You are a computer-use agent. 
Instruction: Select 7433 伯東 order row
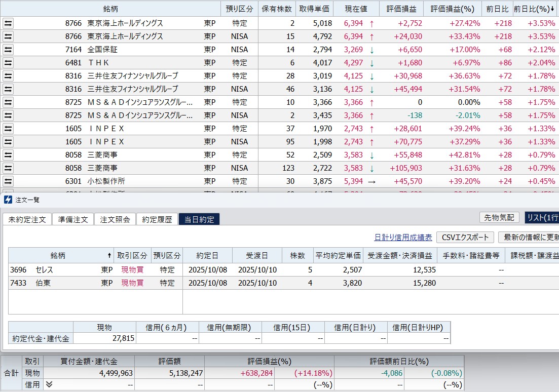284,283
